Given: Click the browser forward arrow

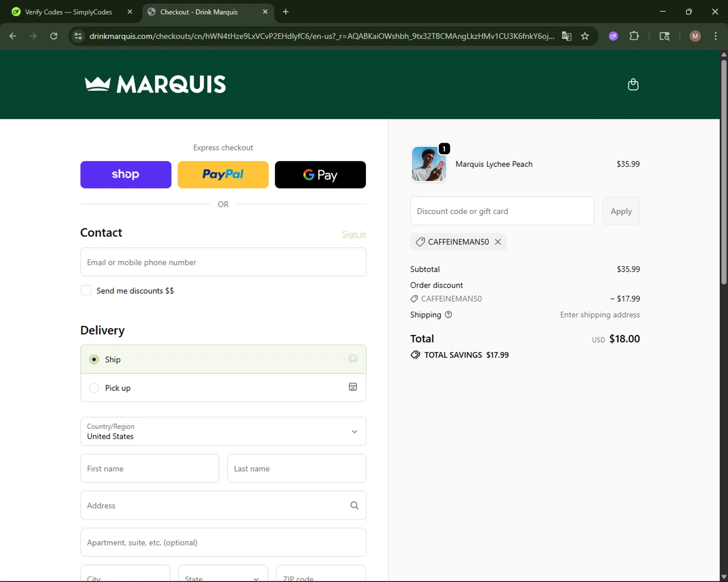Looking at the screenshot, I should pos(33,36).
